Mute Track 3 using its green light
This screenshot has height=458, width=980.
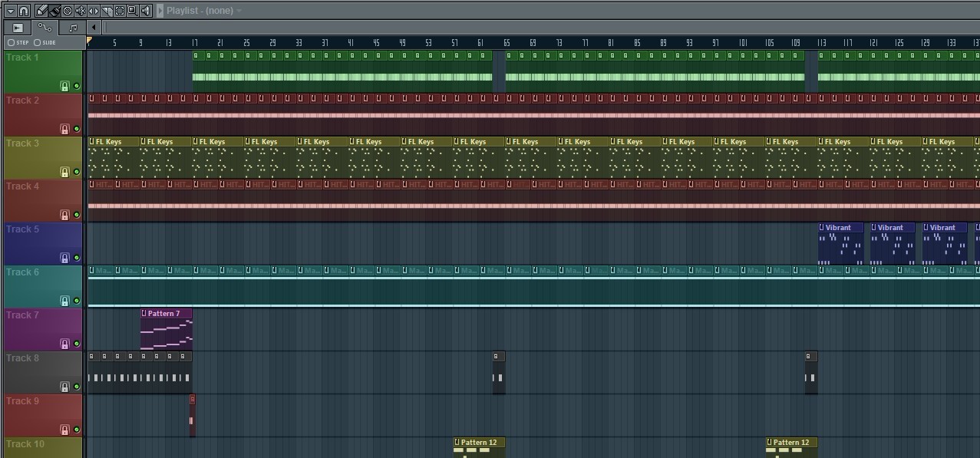pyautogui.click(x=77, y=173)
